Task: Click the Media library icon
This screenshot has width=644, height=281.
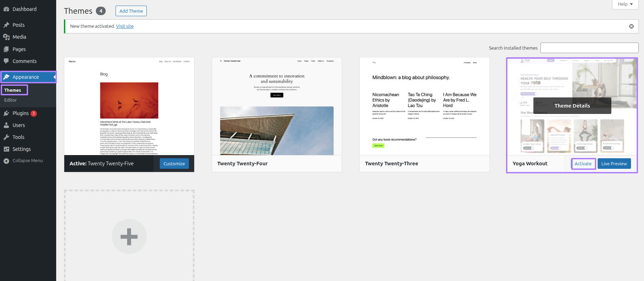Action: [x=6, y=37]
